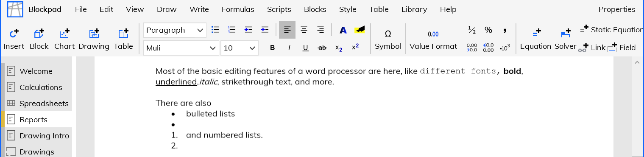This screenshot has width=644, height=157.
Task: Toggle italic formatting
Action: 289,48
